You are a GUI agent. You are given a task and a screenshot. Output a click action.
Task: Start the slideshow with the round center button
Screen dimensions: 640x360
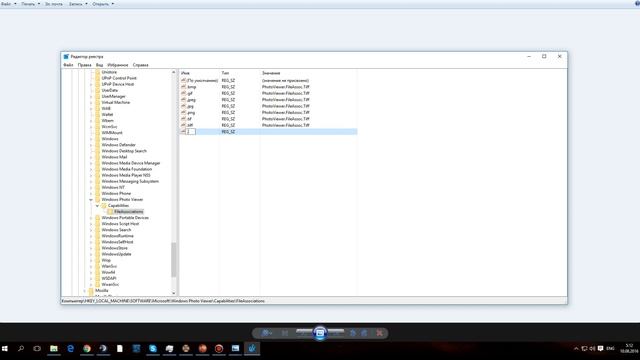(x=320, y=333)
